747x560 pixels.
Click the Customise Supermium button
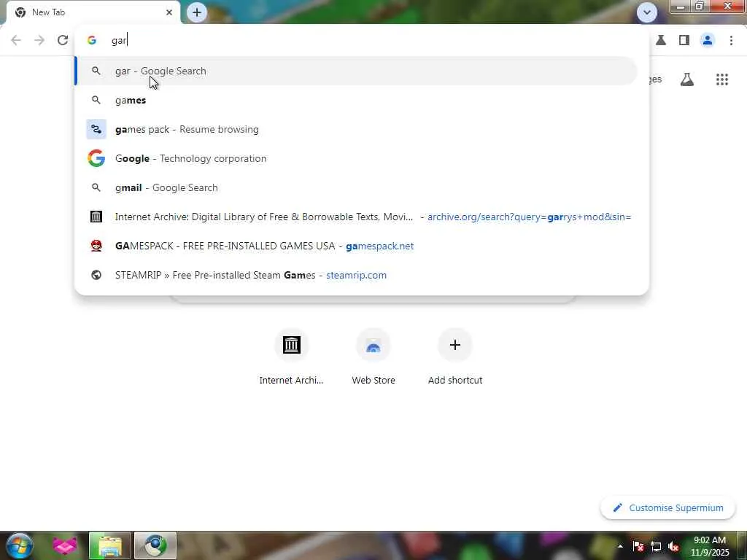coord(668,508)
